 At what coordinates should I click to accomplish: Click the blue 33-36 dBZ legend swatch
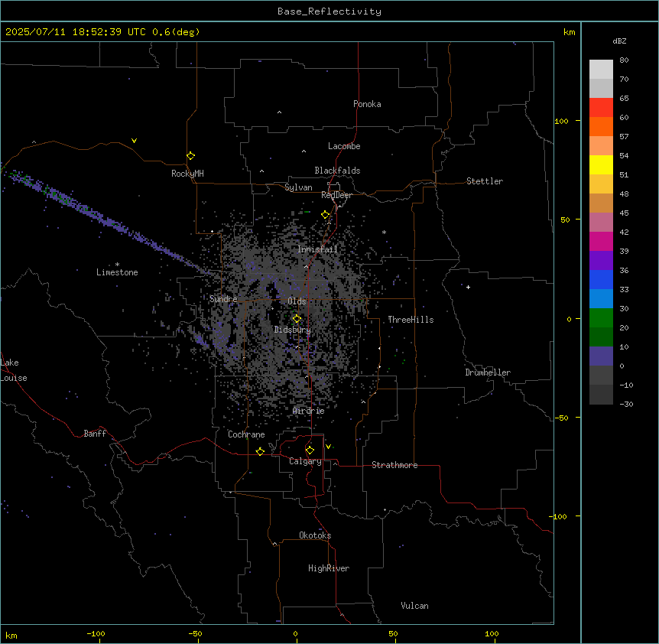(601, 280)
